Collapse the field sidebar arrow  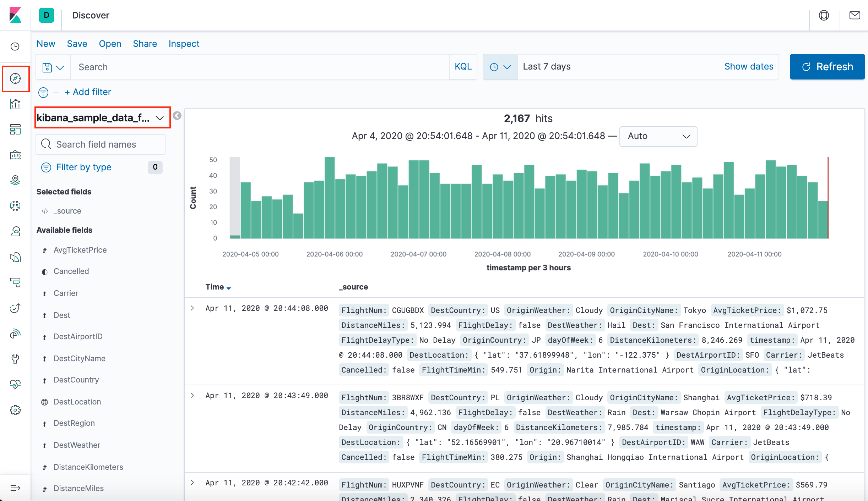click(177, 116)
